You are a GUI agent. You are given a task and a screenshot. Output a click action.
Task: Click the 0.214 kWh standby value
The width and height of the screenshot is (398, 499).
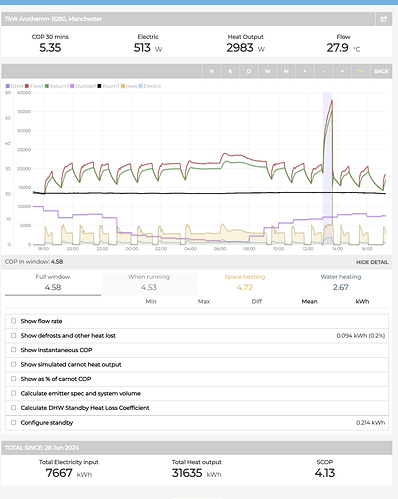point(370,423)
